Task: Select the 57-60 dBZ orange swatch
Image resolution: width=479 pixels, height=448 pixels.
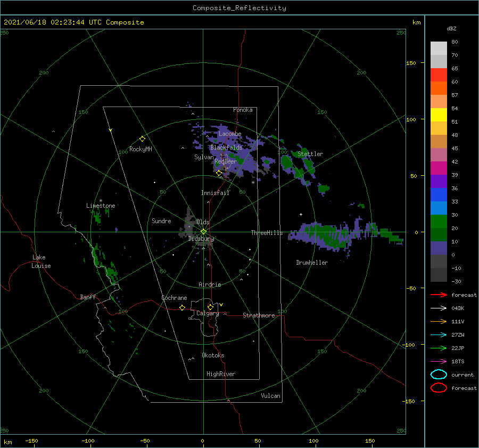Action: pyautogui.click(x=439, y=88)
